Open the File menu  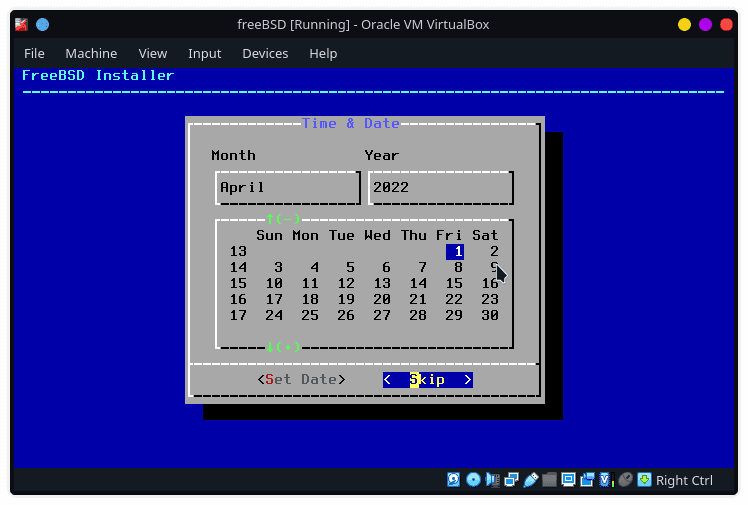(34, 53)
